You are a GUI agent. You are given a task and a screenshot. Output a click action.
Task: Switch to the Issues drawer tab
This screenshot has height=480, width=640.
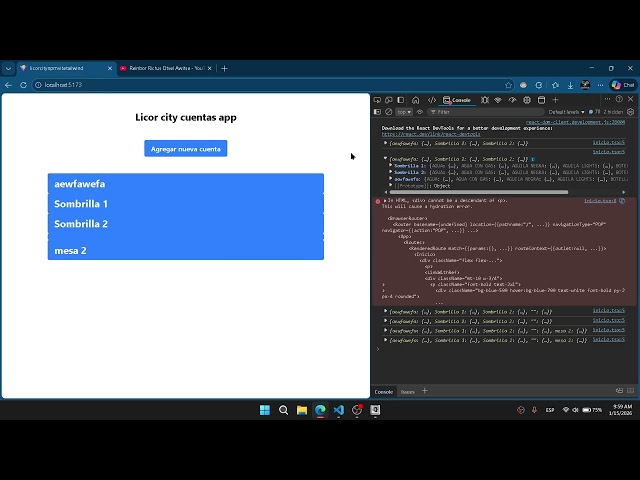(x=407, y=392)
